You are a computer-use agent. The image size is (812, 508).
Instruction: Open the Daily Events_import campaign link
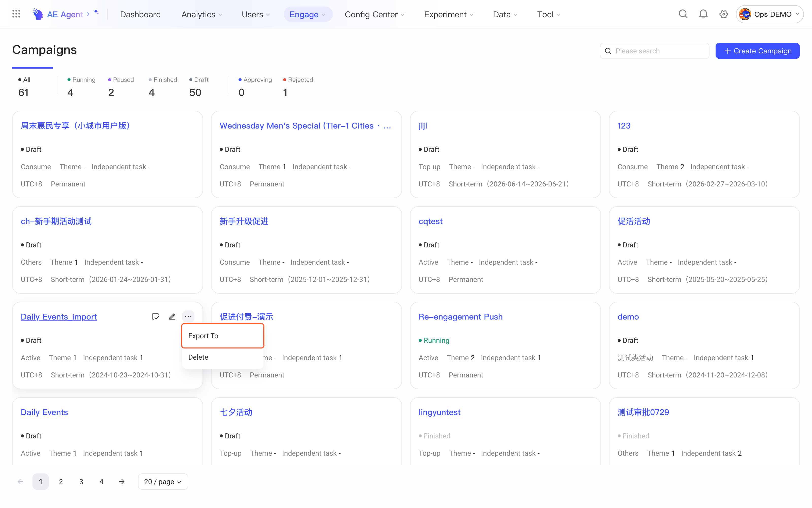(59, 316)
